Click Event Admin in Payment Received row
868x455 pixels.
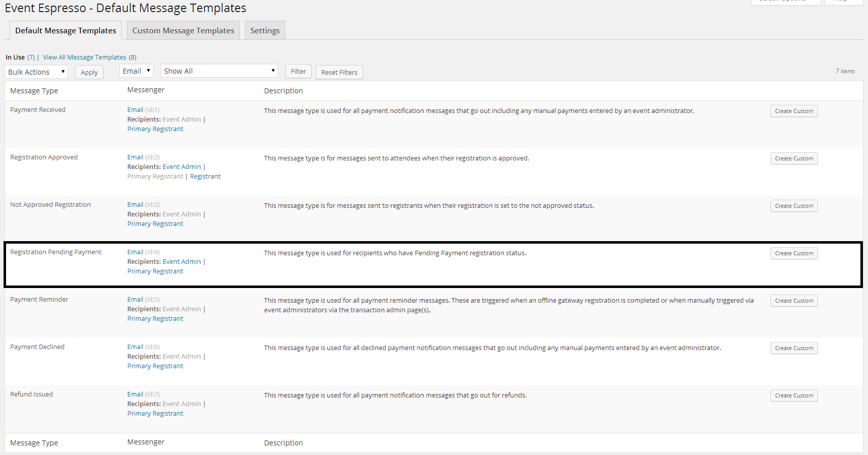[182, 119]
